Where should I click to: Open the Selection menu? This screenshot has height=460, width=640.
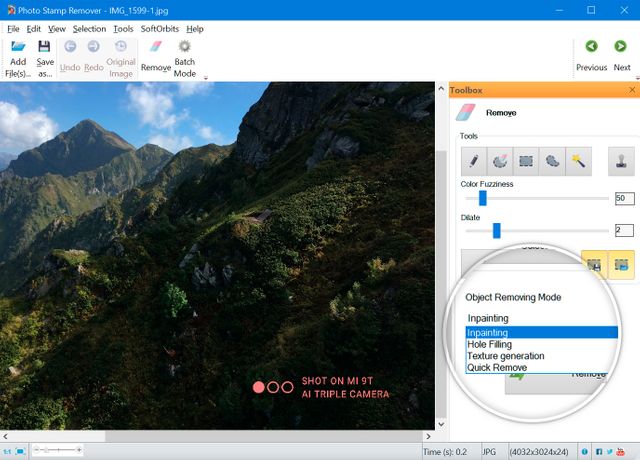tap(89, 29)
